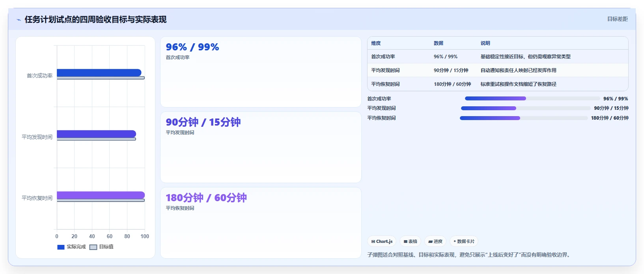Image resolution: width=644 pixels, height=274 pixels.
Task: Click the gray target bar under 首次成功率 in the chart
Action: (101, 78)
